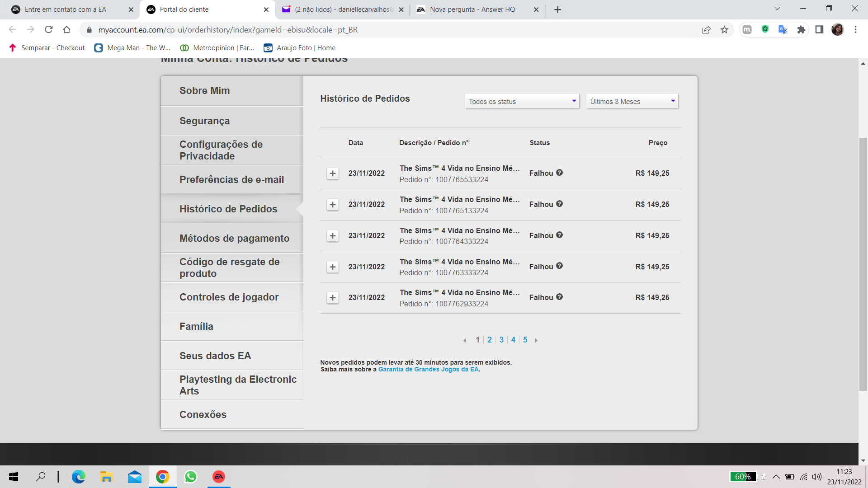Open Preferências de e-mail section

pyautogui.click(x=232, y=180)
